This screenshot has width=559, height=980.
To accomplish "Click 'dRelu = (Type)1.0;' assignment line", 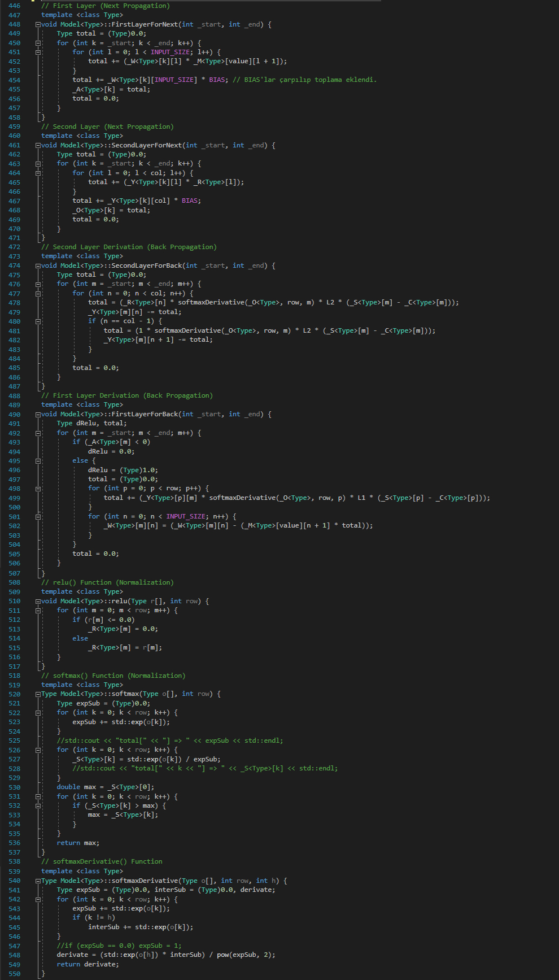I will [x=123, y=470].
